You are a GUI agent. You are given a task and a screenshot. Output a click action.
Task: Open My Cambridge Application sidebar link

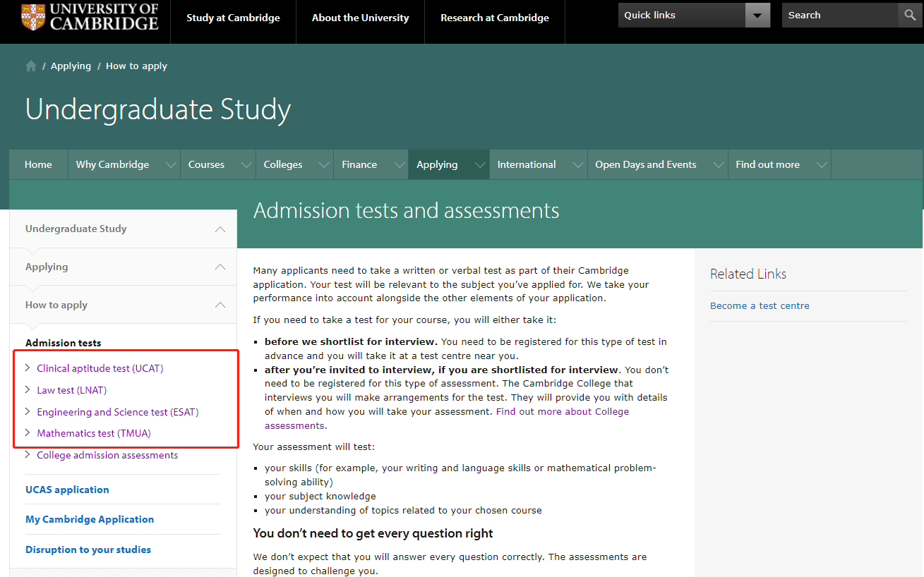pyautogui.click(x=90, y=519)
